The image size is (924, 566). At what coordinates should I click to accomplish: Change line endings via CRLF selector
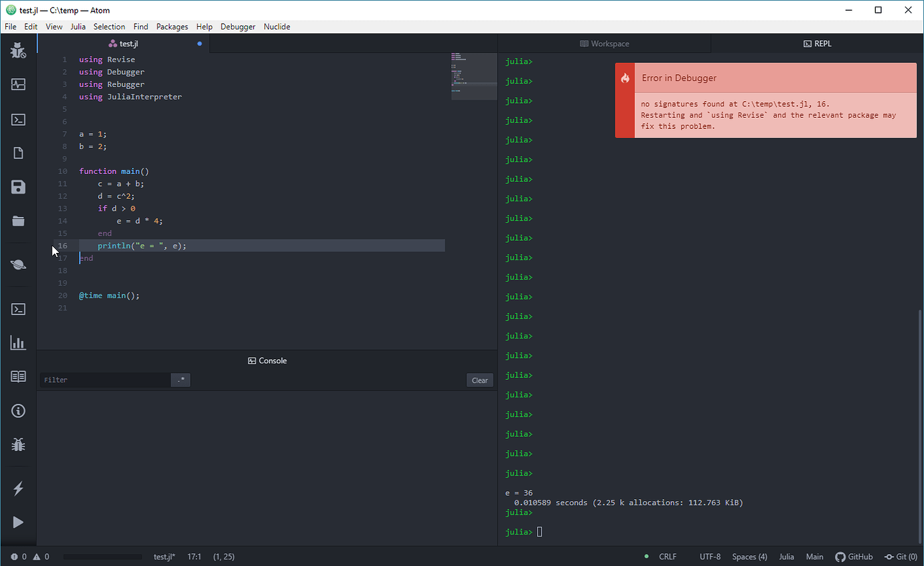668,556
